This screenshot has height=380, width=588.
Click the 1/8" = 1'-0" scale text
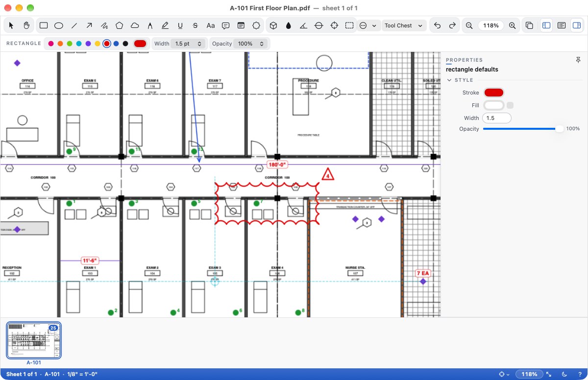81,374
